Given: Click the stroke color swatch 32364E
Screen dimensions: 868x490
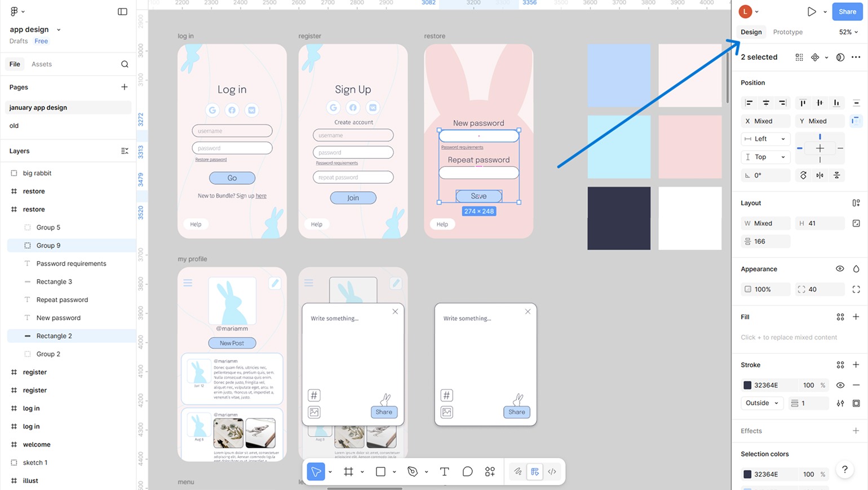Looking at the screenshot, I should pyautogui.click(x=747, y=385).
